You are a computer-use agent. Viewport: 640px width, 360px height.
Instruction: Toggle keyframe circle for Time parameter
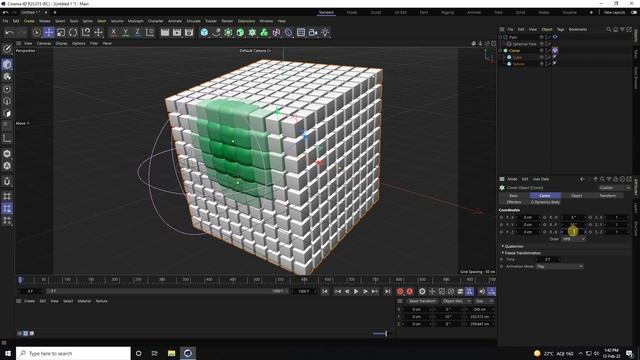coord(502,259)
